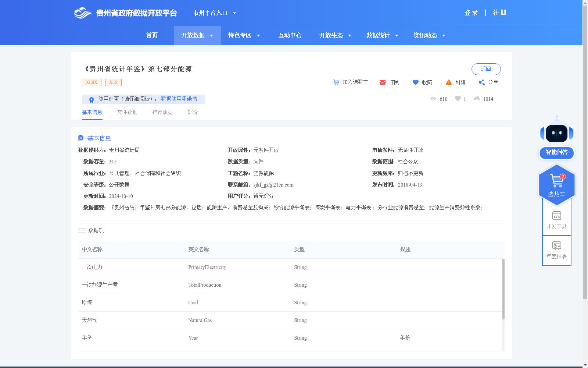Open the 互动中心 menu item

pos(290,35)
